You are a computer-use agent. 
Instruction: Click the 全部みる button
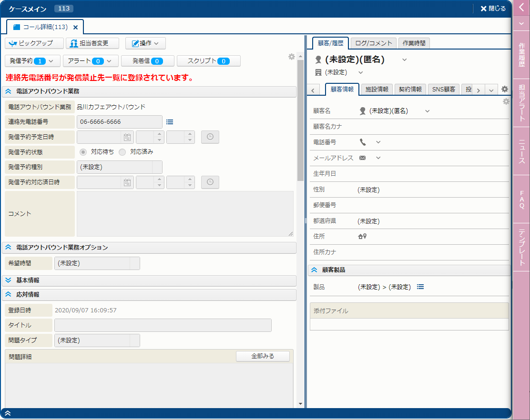263,356
